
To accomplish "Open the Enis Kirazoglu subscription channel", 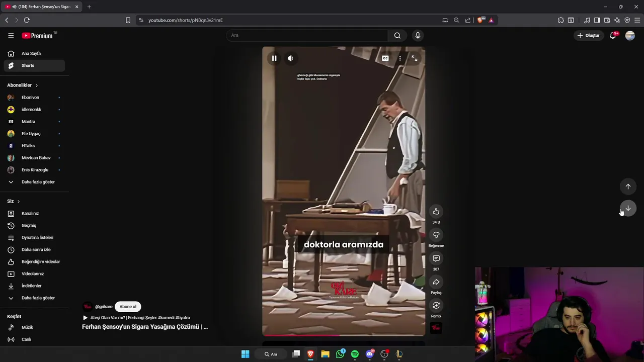I will tap(34, 170).
